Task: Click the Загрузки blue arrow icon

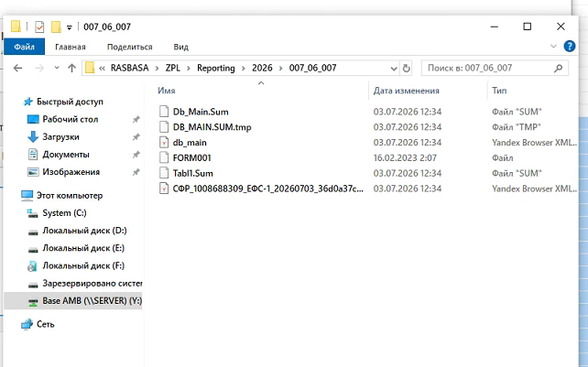Action: (33, 137)
